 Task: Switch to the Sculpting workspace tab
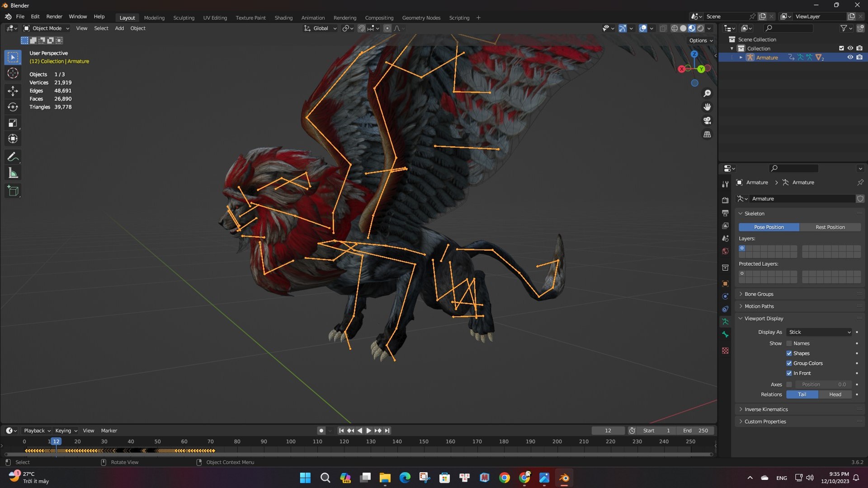click(x=184, y=18)
